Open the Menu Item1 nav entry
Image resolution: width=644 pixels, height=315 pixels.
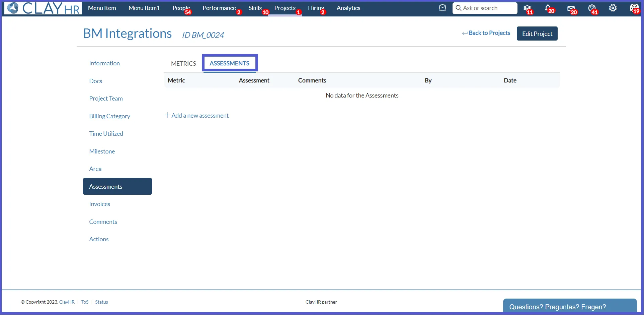(x=144, y=8)
